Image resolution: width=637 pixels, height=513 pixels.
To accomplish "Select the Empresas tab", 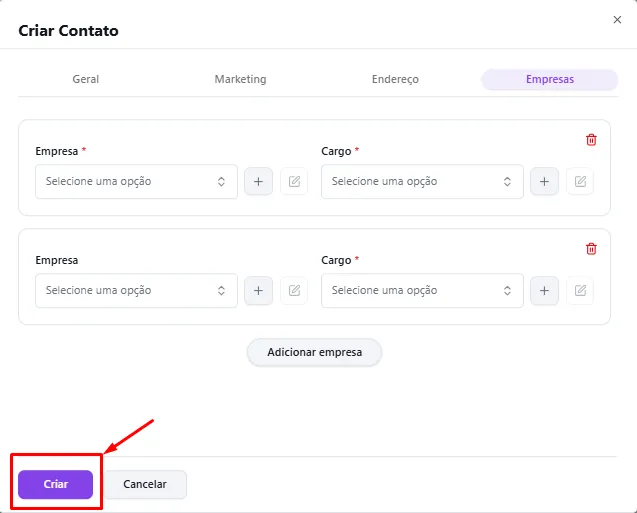I will coord(550,79).
